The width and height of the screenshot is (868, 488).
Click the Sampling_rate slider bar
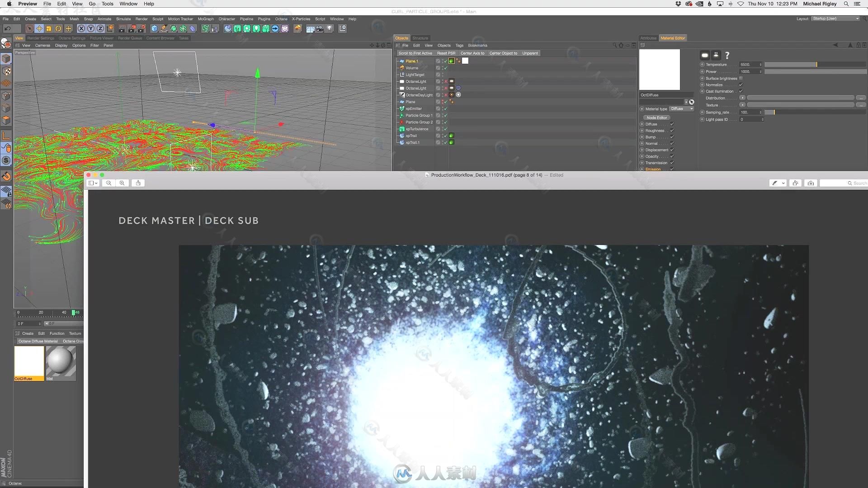tap(815, 112)
